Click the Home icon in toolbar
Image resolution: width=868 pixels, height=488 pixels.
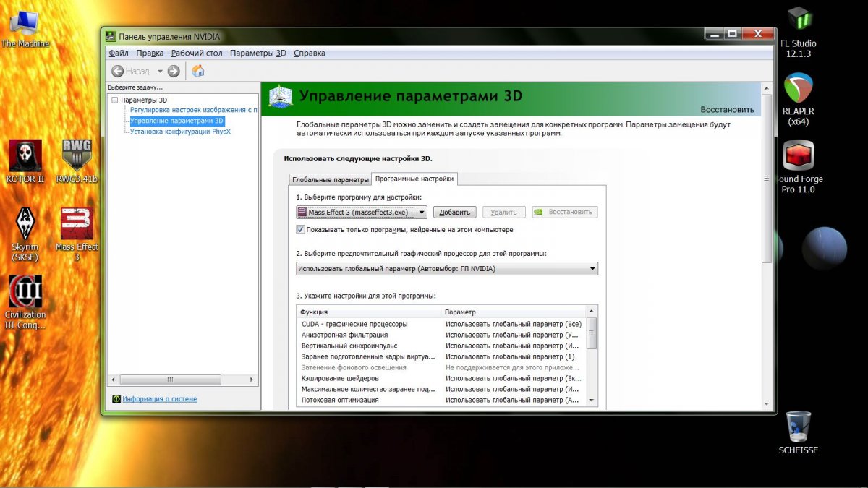coord(197,71)
